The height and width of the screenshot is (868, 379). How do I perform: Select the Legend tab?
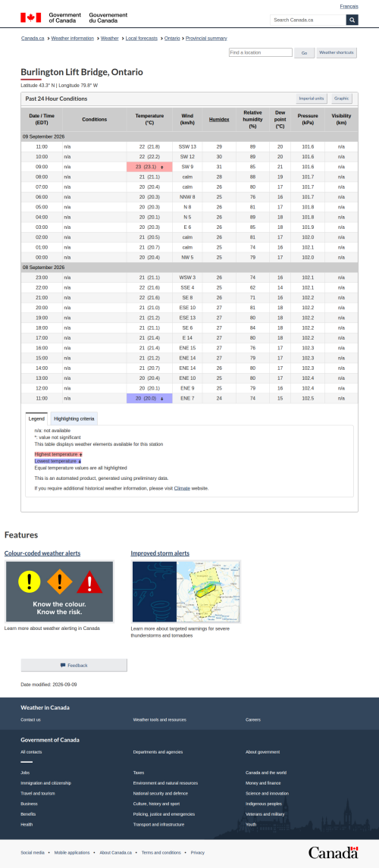coord(37,418)
